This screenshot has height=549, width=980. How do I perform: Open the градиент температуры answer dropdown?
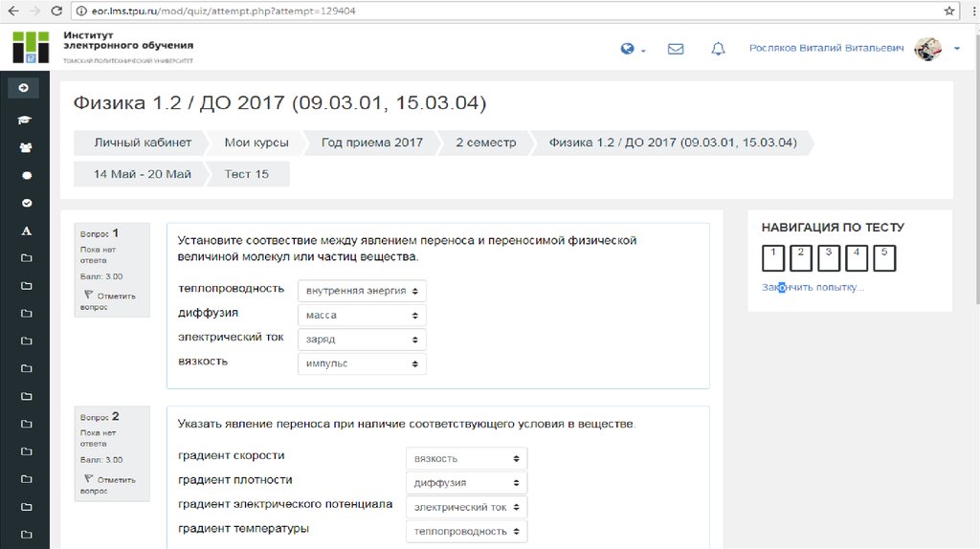(x=466, y=532)
